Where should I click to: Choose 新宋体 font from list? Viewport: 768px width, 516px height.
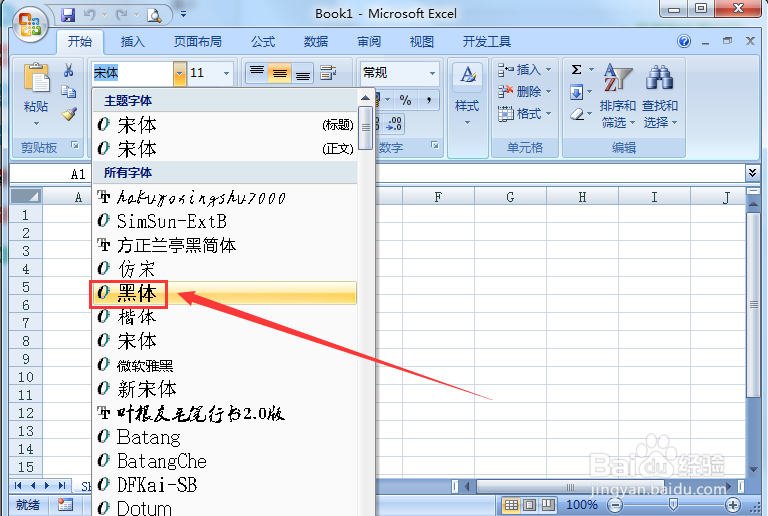225,389
